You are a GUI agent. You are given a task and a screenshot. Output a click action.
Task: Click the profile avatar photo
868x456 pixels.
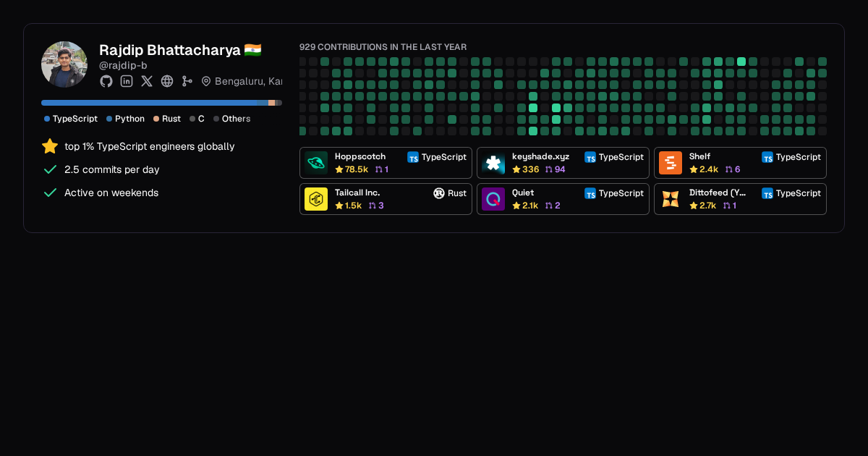pos(64,64)
